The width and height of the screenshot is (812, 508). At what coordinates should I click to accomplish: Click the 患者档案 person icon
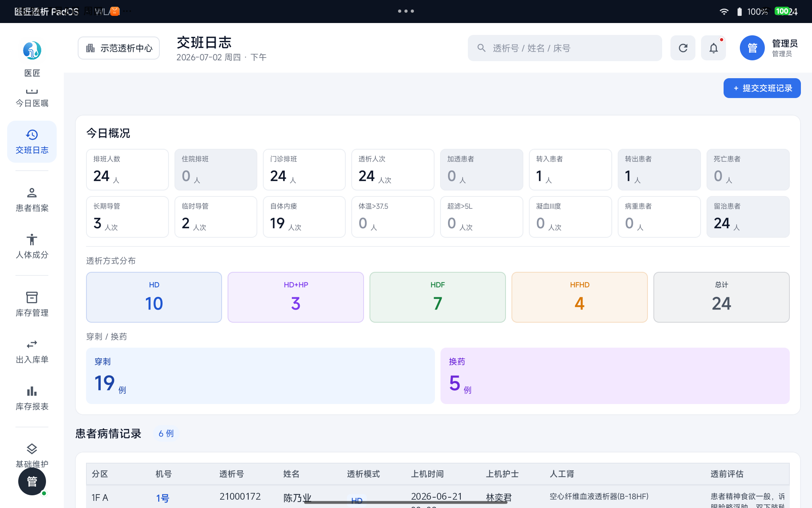coord(32,193)
